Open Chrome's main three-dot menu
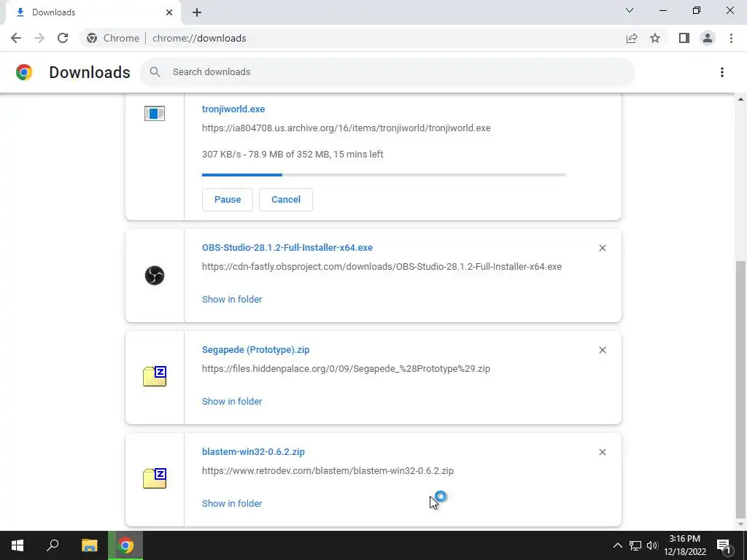Screen dimensions: 747x560 pos(731,38)
